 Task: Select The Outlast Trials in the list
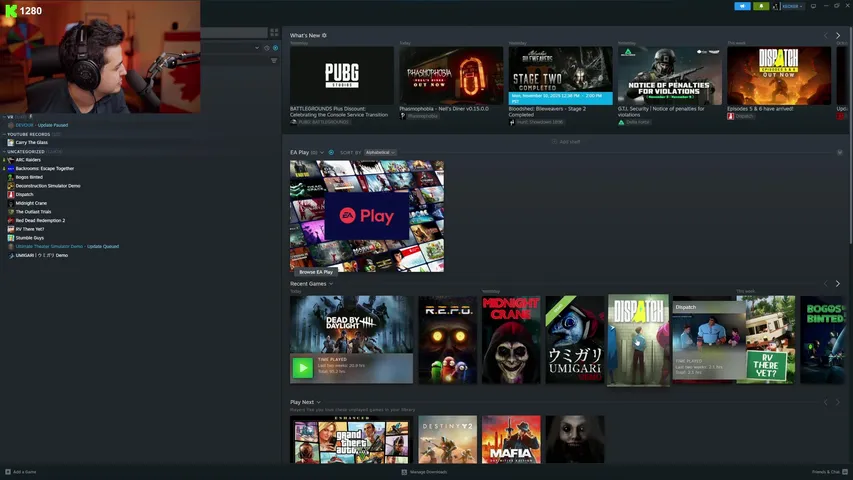(x=33, y=212)
